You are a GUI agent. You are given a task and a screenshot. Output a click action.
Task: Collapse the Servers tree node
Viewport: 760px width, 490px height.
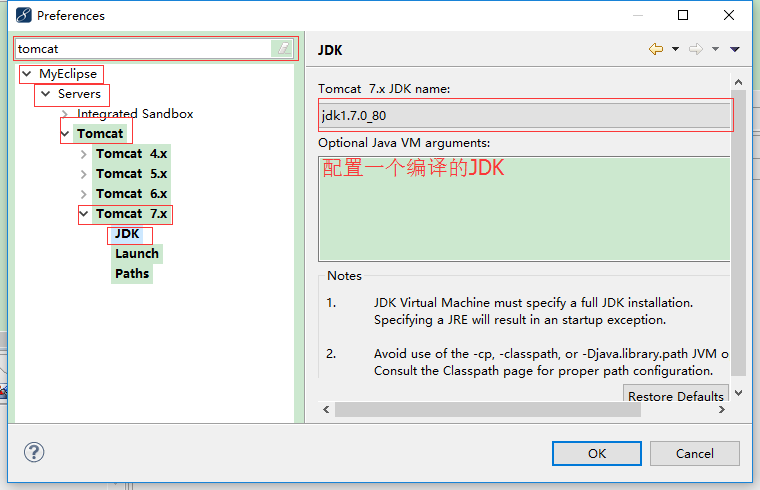click(x=46, y=94)
